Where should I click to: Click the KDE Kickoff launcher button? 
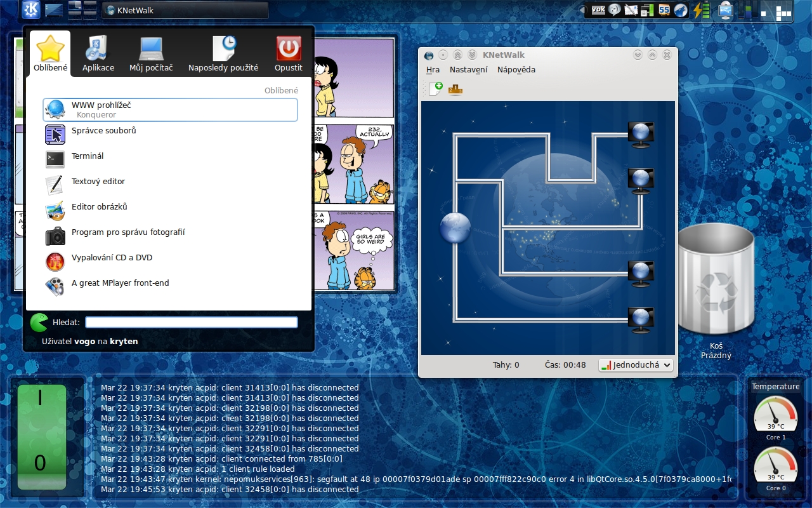31,10
